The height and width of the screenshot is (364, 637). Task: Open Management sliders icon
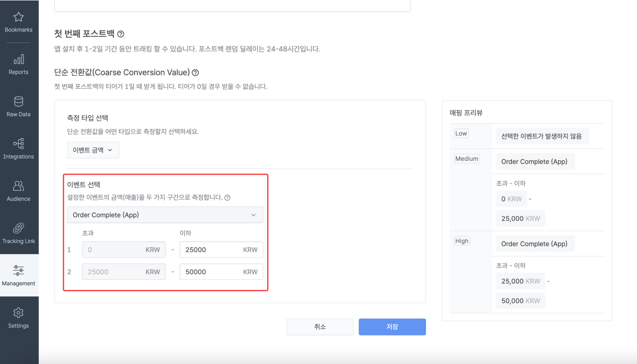(19, 270)
